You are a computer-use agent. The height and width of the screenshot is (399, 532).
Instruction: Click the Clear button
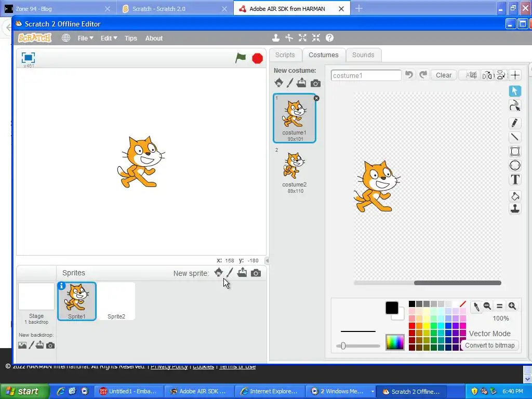coord(444,75)
